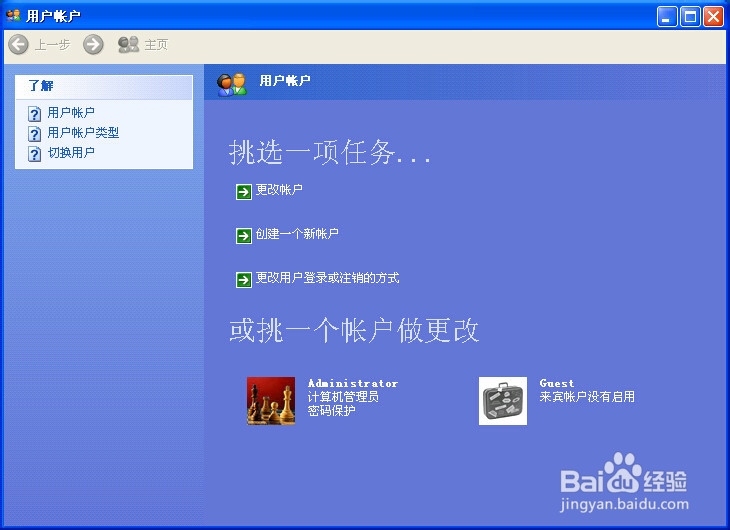Open 更改用户登录或注销的方式 task
Image resolution: width=730 pixels, height=530 pixels.
(x=327, y=278)
